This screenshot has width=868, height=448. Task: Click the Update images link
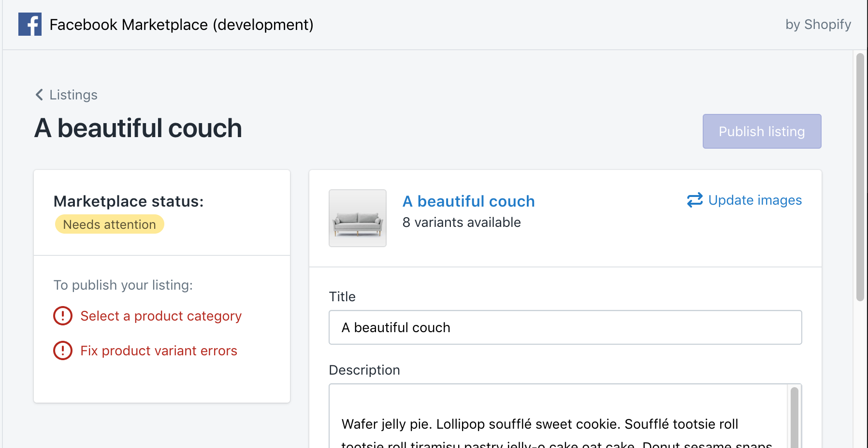point(754,200)
